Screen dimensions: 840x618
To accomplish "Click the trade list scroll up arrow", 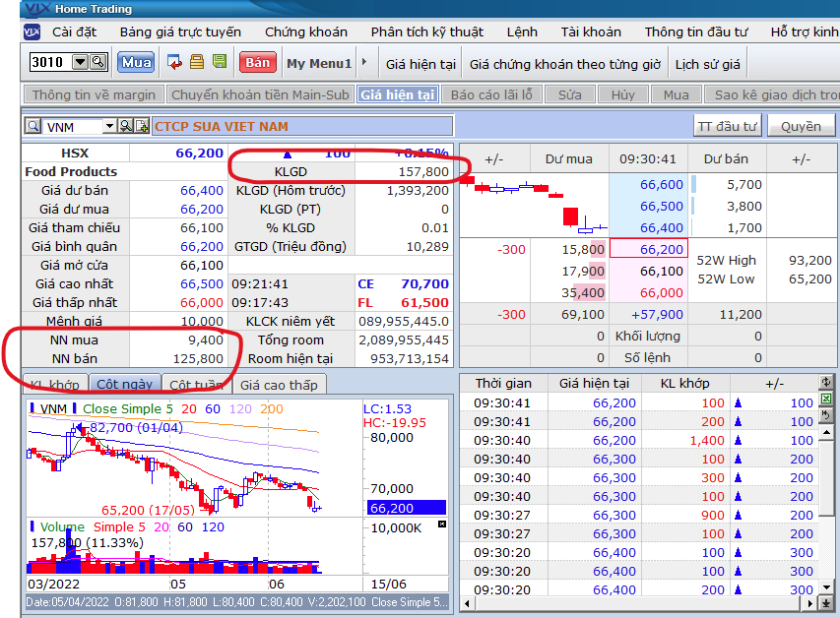I will [x=826, y=432].
